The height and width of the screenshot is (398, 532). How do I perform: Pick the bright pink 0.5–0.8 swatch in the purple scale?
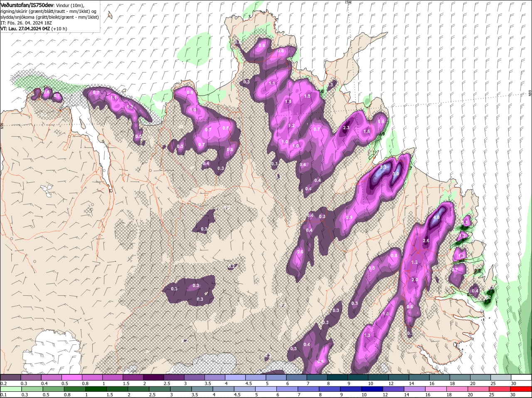pyautogui.click(x=71, y=377)
